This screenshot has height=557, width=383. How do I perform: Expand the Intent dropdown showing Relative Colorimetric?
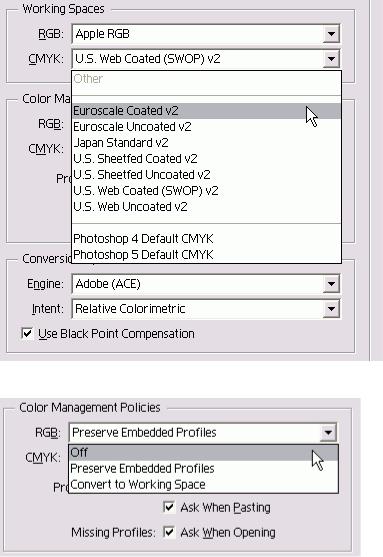pyautogui.click(x=331, y=309)
